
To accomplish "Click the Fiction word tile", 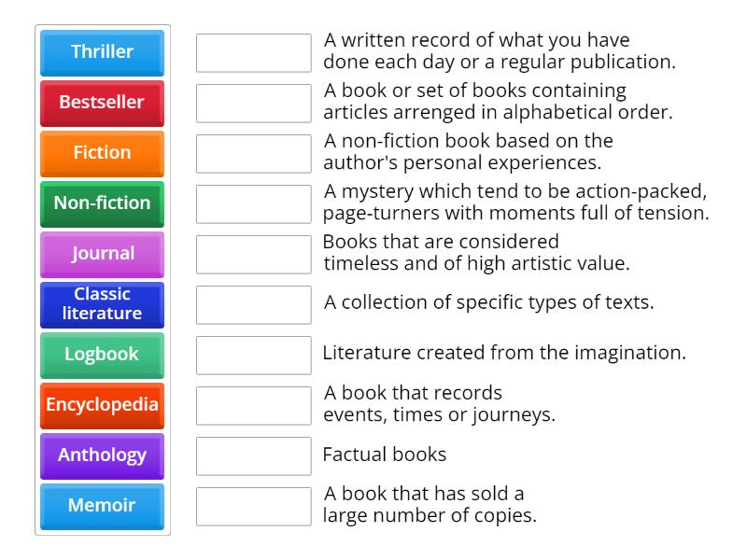I will tap(102, 153).
